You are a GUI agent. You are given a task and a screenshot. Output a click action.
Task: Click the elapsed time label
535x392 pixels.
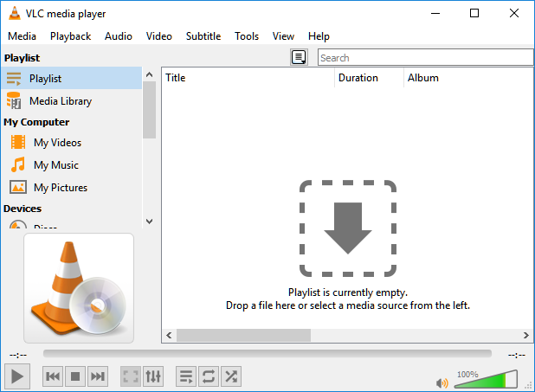[18, 355]
